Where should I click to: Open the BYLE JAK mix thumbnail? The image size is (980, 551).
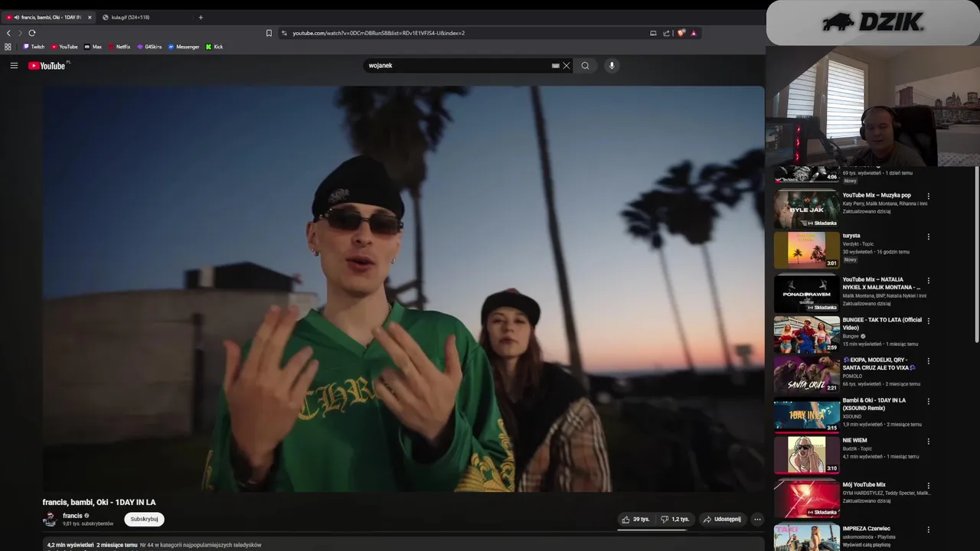(x=807, y=209)
